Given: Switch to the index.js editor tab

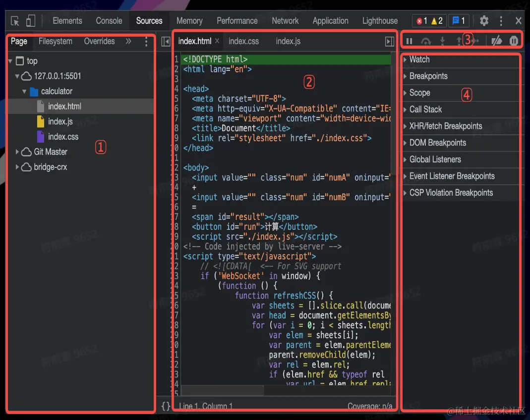Looking at the screenshot, I should pos(288,41).
